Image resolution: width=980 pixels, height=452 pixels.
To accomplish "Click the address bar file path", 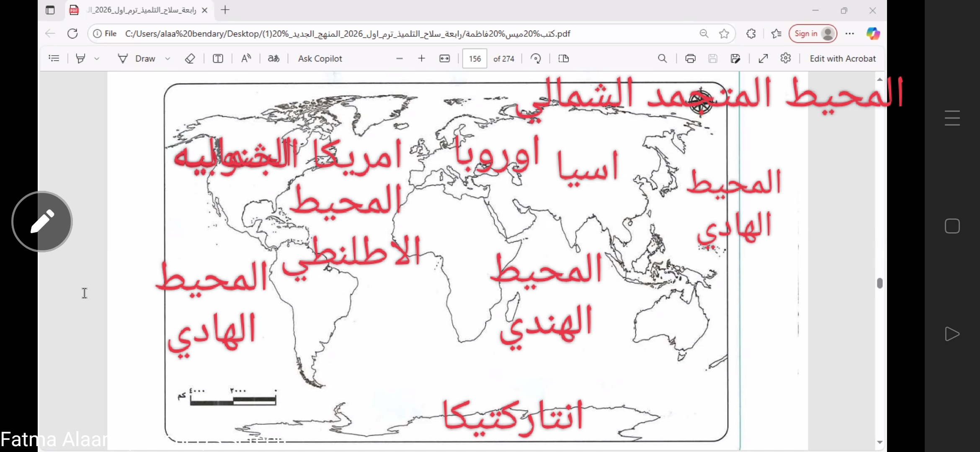I will click(348, 33).
